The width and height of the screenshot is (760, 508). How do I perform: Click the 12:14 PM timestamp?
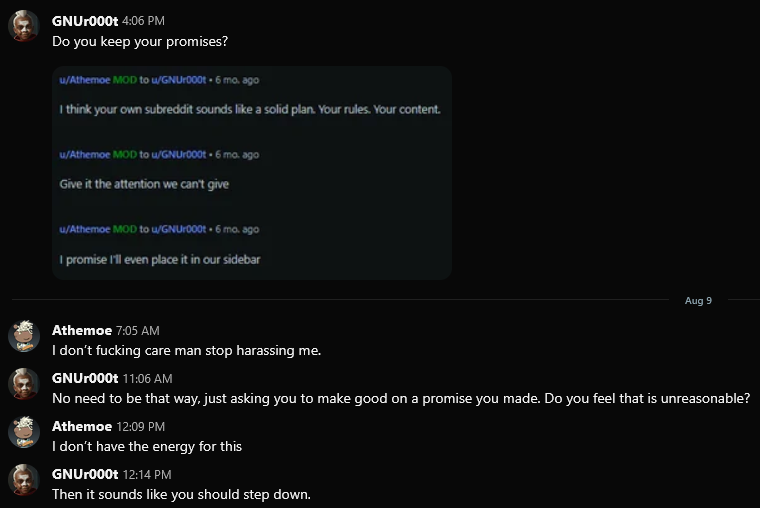pyautogui.click(x=146, y=475)
